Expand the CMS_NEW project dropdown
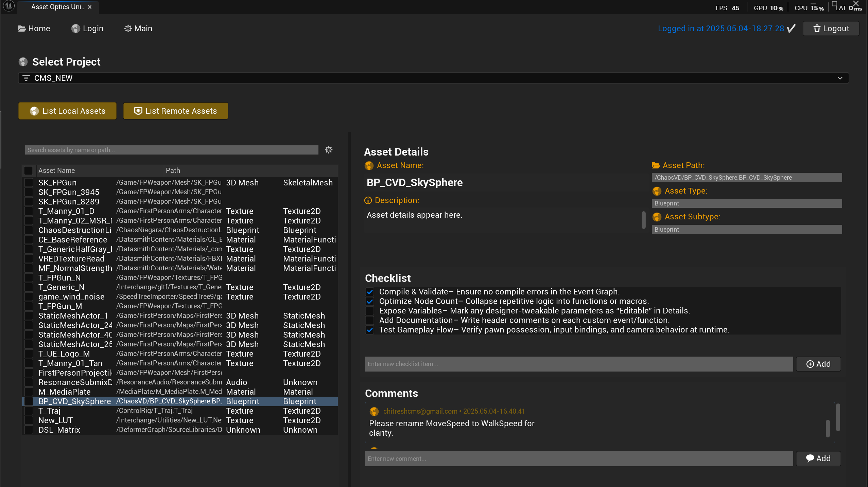Screen dimensions: 868x487 (x=433, y=78)
